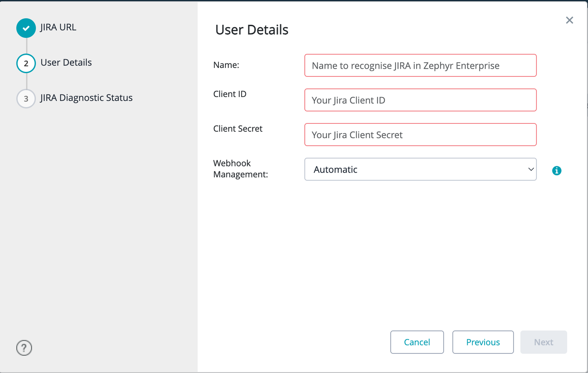Click the Client ID field label

click(x=230, y=94)
